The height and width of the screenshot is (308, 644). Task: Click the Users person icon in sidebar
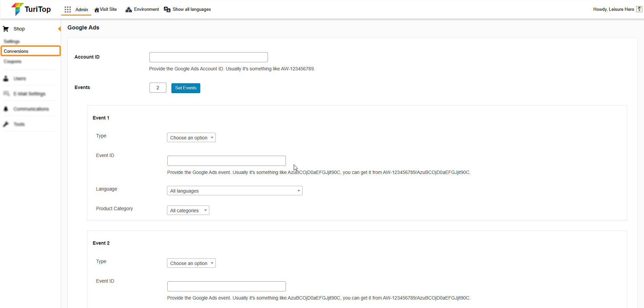[x=6, y=79]
